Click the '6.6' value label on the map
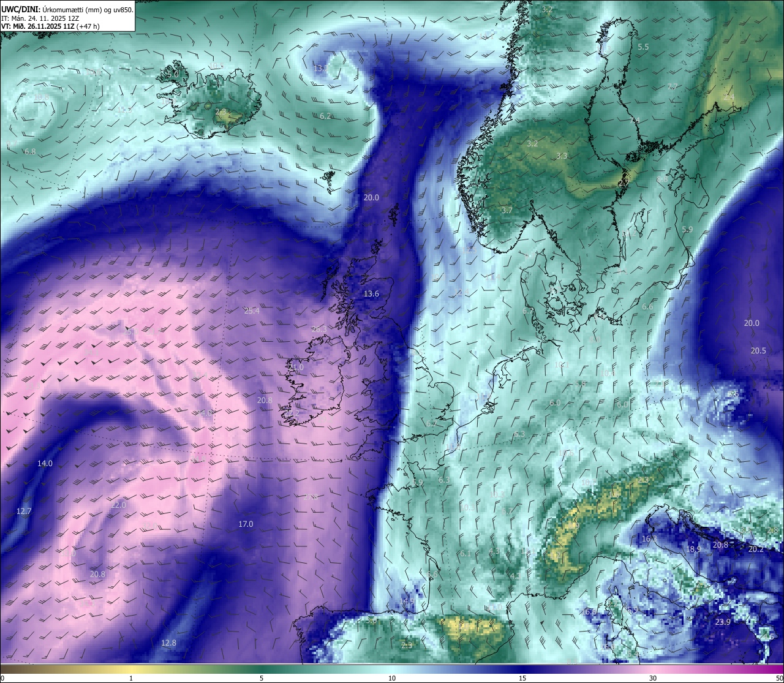The width and height of the screenshot is (784, 683). (647, 306)
